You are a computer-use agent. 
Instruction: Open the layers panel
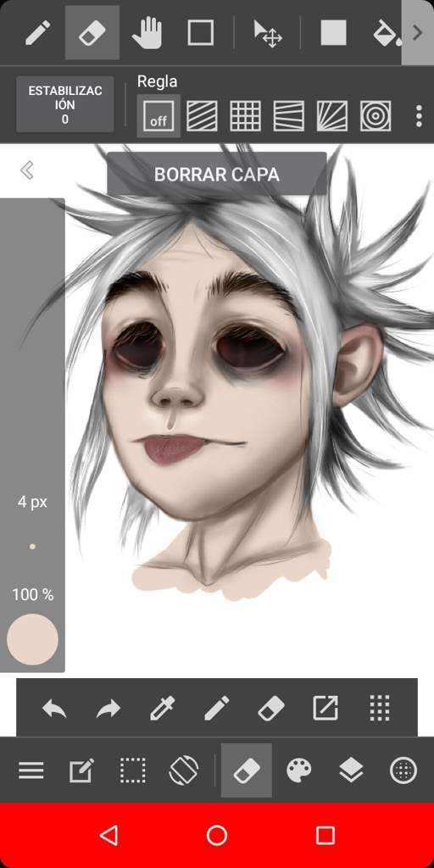click(351, 770)
